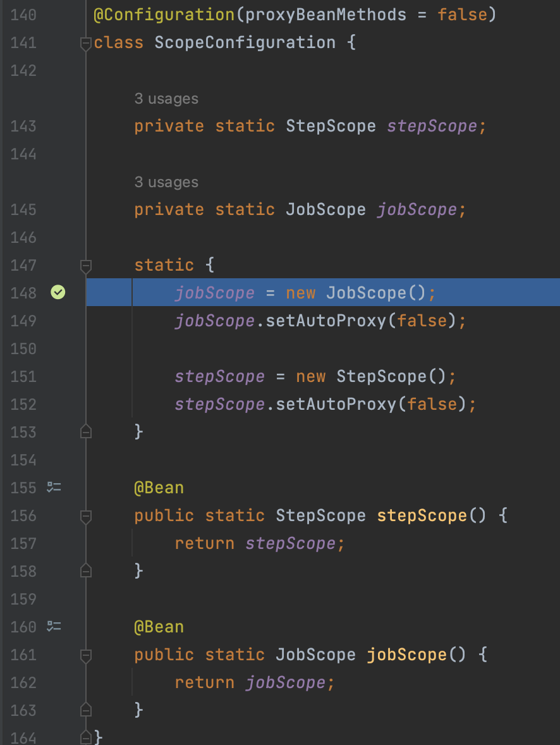This screenshot has height=745, width=560.
Task: Click the 'ScopeConfiguration' class name
Action: click(x=245, y=43)
